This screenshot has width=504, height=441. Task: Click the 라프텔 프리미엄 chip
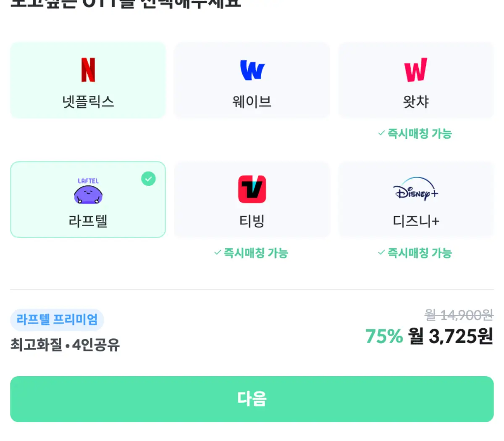[57, 320]
